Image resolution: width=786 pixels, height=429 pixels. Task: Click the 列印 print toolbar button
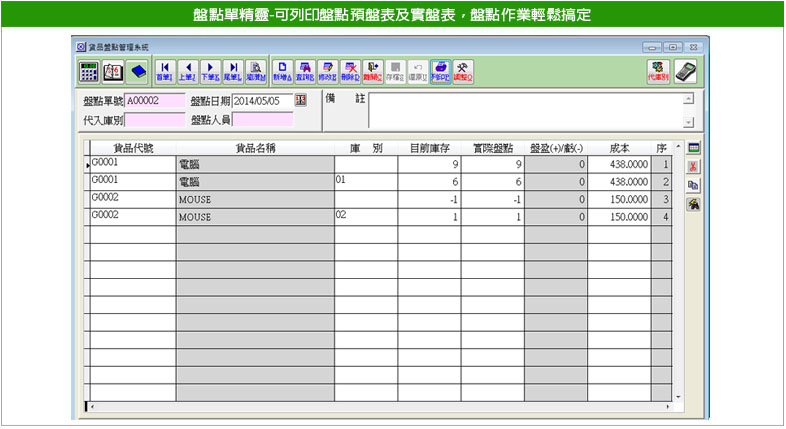coord(441,71)
